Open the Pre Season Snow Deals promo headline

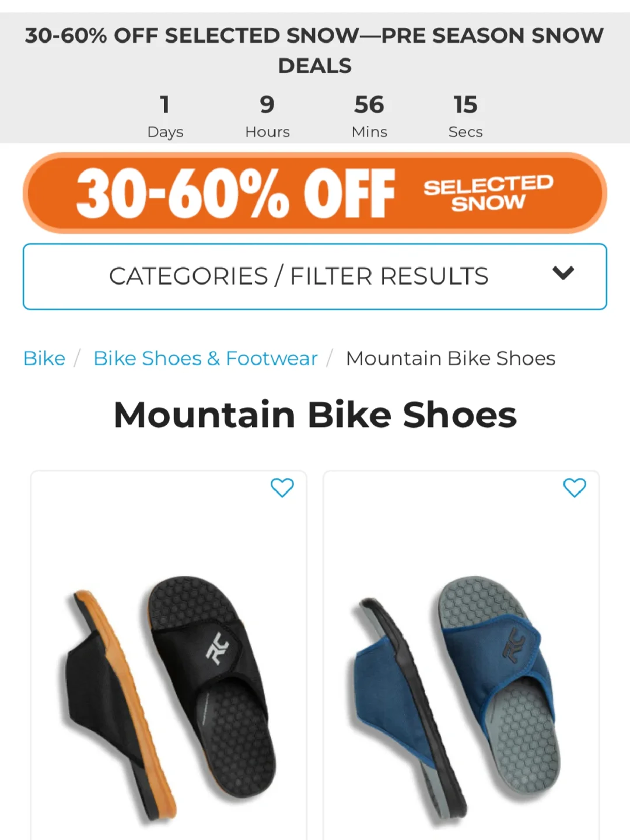[x=314, y=50]
